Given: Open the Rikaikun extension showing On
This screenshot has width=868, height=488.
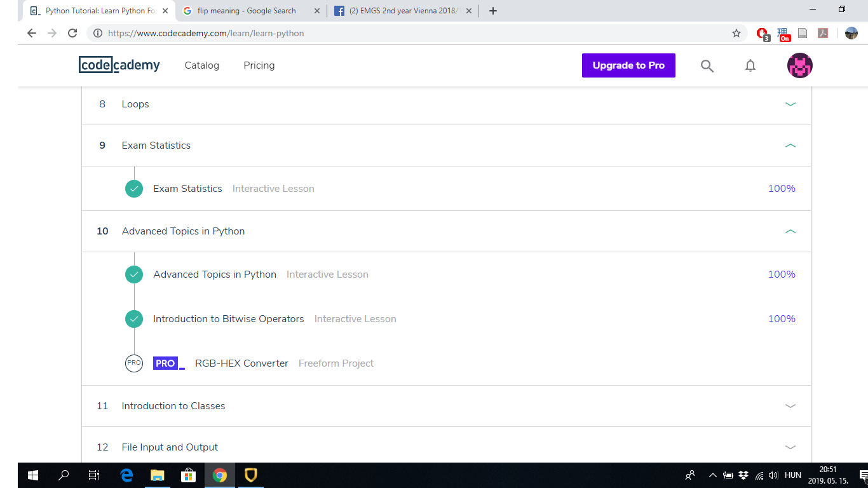Looking at the screenshot, I should 783,34.
